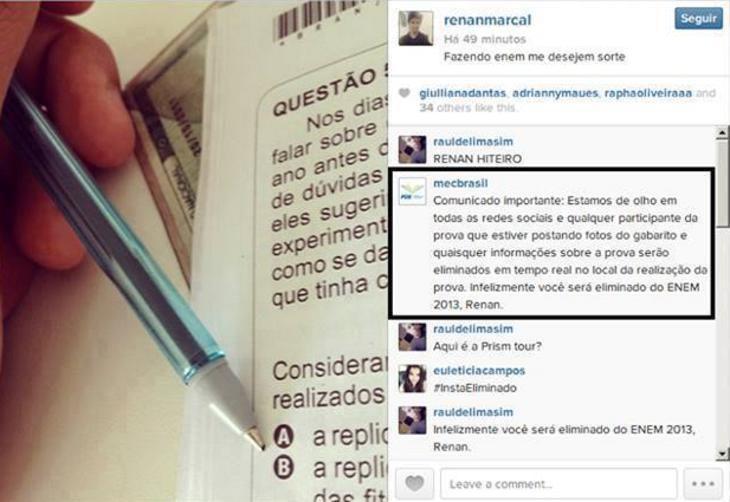Click the euleticiacampos username link
This screenshot has height=502, width=730.
click(479, 371)
